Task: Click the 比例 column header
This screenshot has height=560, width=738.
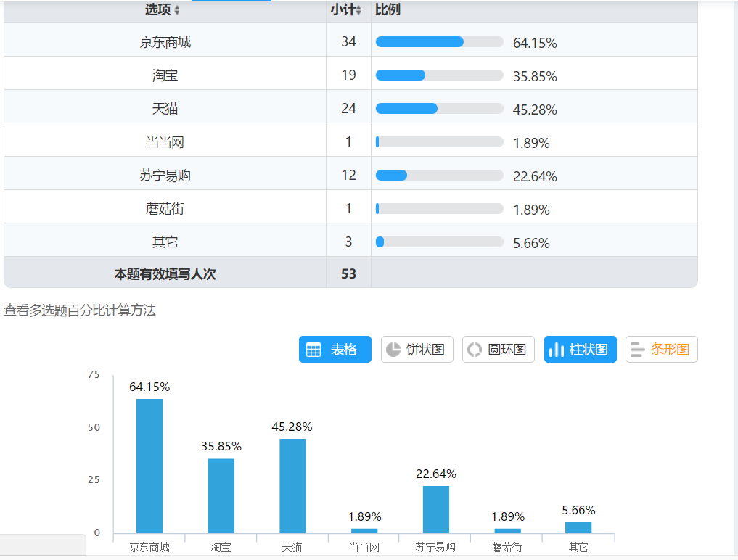Action: pos(388,9)
